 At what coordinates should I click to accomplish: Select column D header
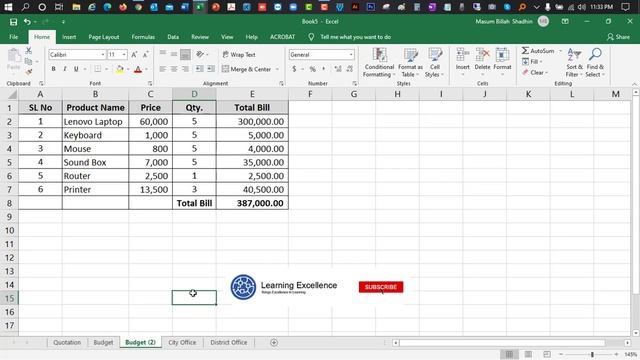click(194, 94)
